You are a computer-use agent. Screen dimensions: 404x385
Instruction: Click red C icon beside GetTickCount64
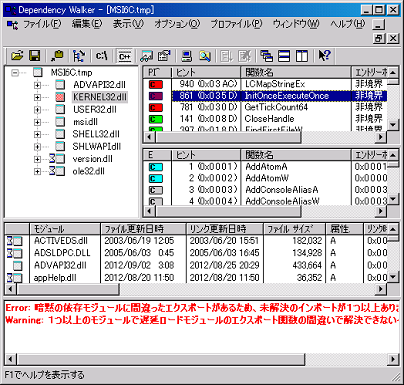[156, 107]
